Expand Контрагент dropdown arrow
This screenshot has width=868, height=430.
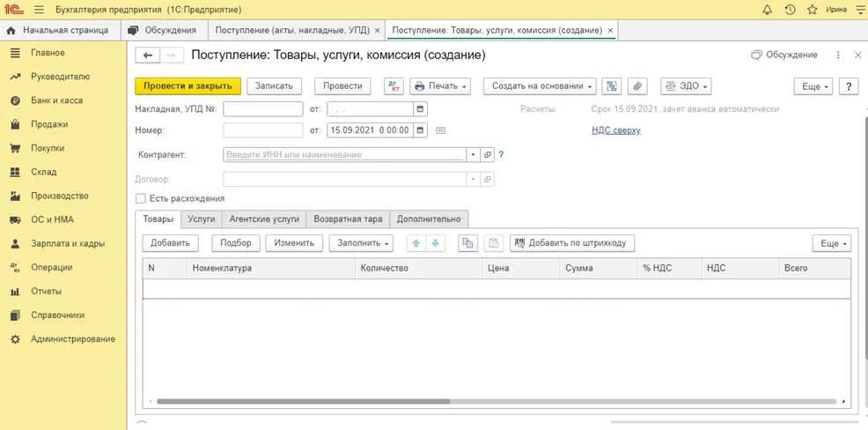tap(474, 154)
